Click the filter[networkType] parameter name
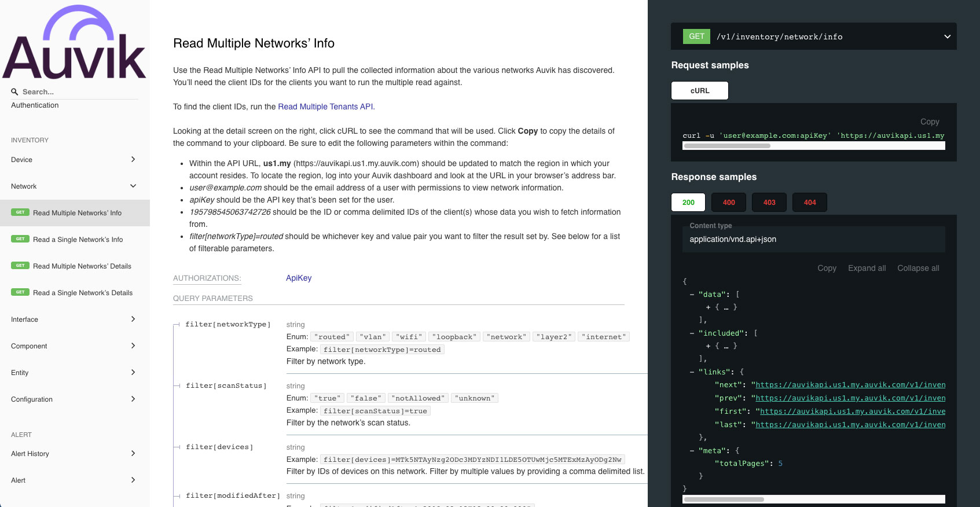This screenshot has height=507, width=980. pyautogui.click(x=228, y=324)
